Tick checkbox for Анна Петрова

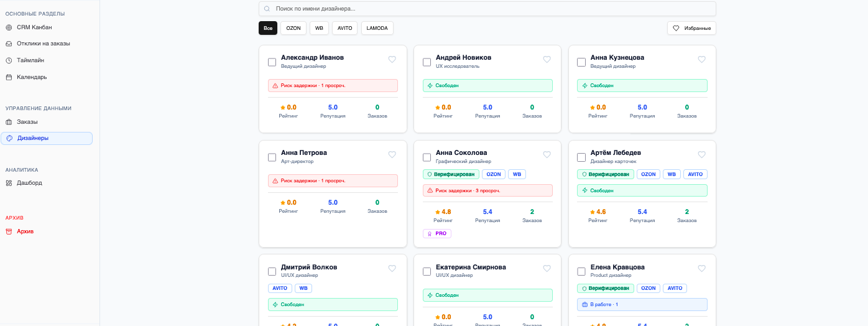point(272,157)
